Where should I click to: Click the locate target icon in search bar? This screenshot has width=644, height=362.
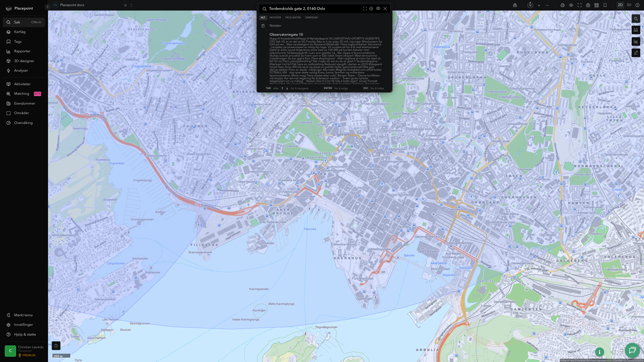click(371, 9)
